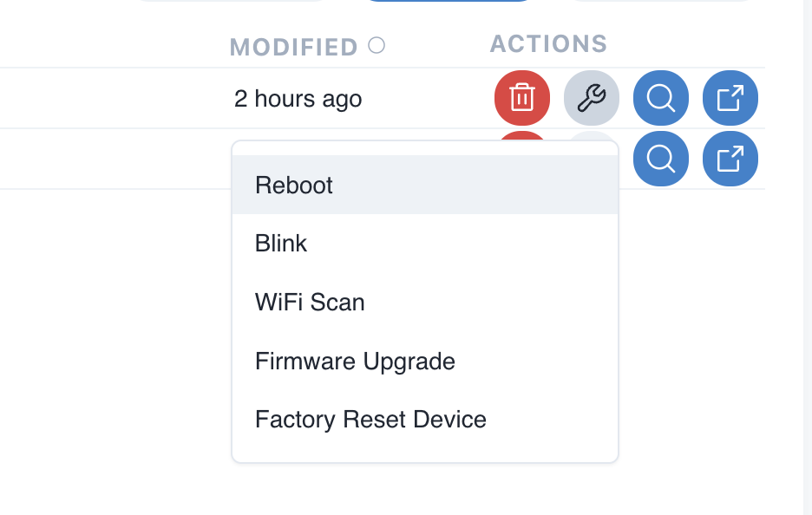This screenshot has width=812, height=515.
Task: Click the "2 hours ago" timestamp
Action: 298,99
